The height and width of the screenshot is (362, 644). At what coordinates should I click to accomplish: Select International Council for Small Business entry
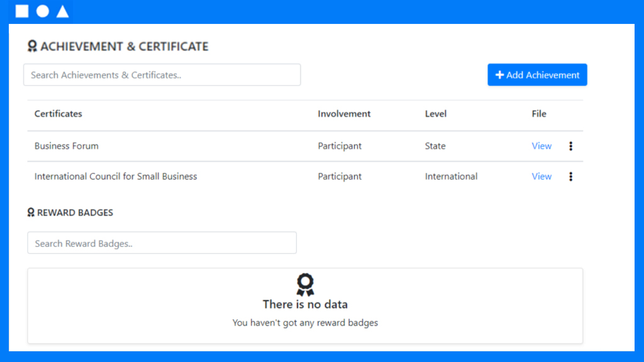pyautogui.click(x=116, y=177)
